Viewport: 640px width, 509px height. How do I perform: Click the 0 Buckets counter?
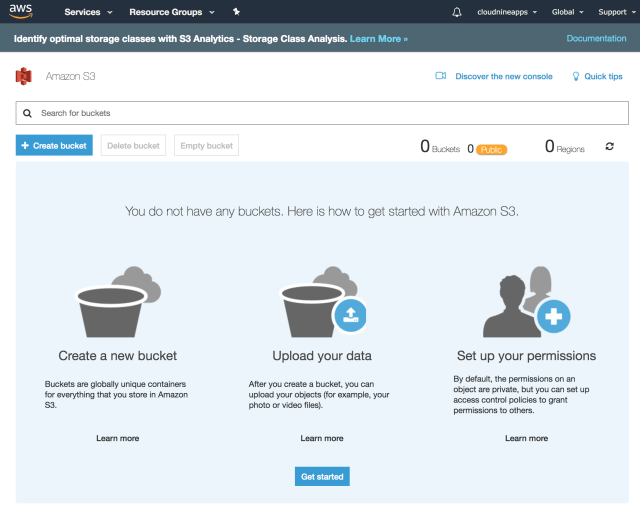click(x=440, y=147)
